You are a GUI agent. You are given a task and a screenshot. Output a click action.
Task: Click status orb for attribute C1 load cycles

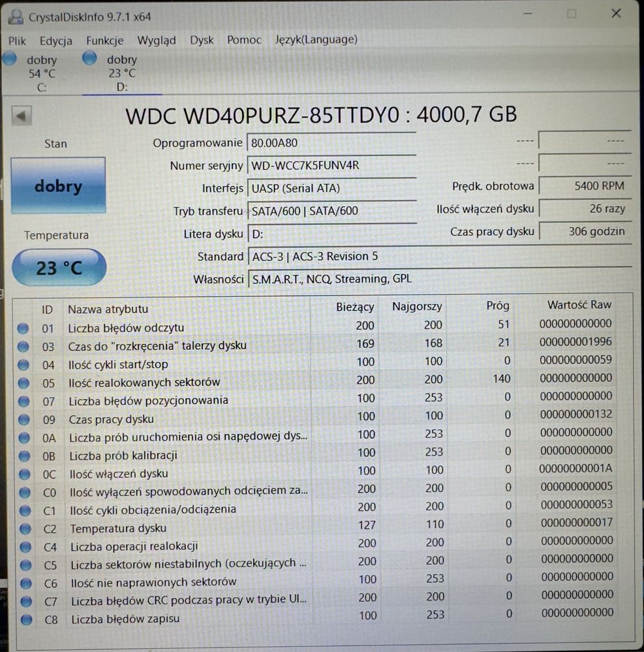point(25,510)
